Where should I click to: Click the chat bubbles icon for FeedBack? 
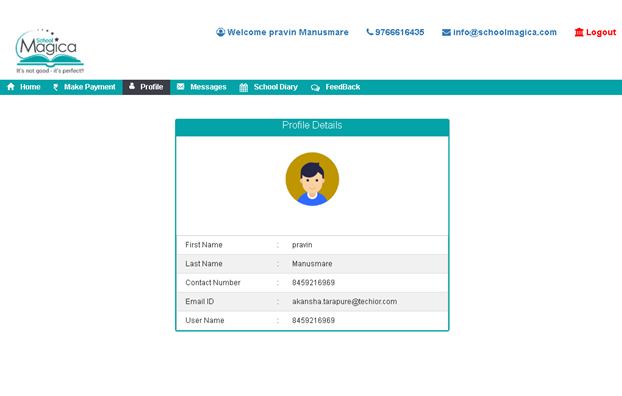coord(315,87)
